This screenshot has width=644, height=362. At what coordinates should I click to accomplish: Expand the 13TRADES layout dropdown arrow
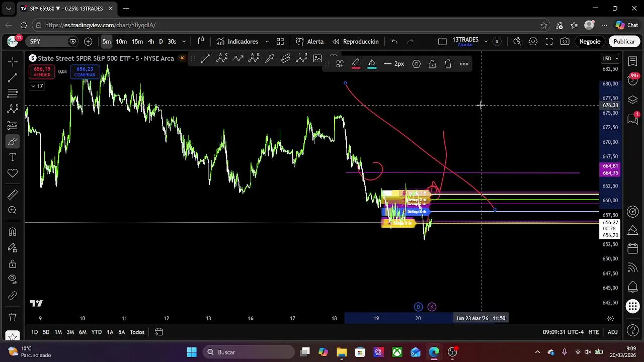[486, 41]
